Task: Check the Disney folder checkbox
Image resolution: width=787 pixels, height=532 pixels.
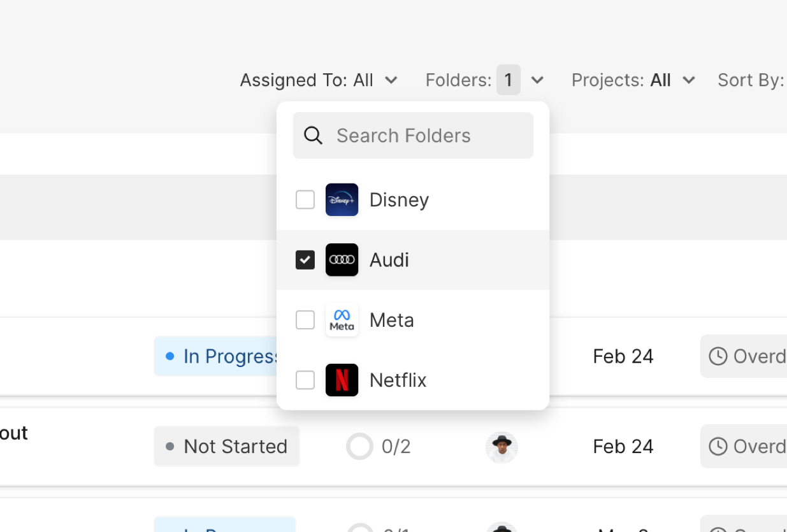Action: 305,200
